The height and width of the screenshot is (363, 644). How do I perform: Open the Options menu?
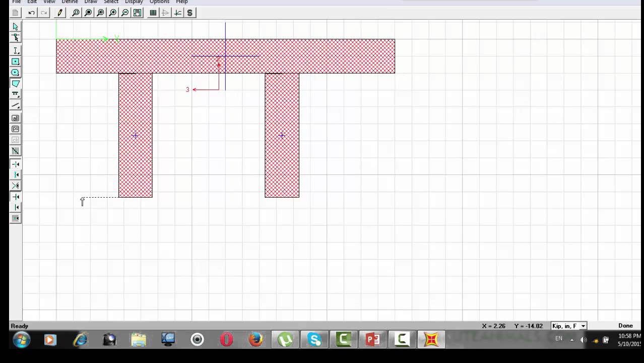159,2
